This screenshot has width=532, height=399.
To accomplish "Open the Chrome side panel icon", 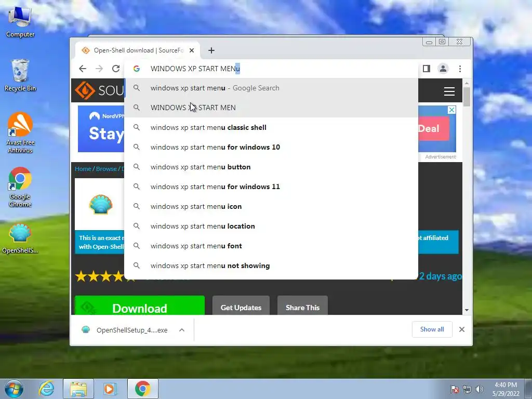I will click(427, 69).
